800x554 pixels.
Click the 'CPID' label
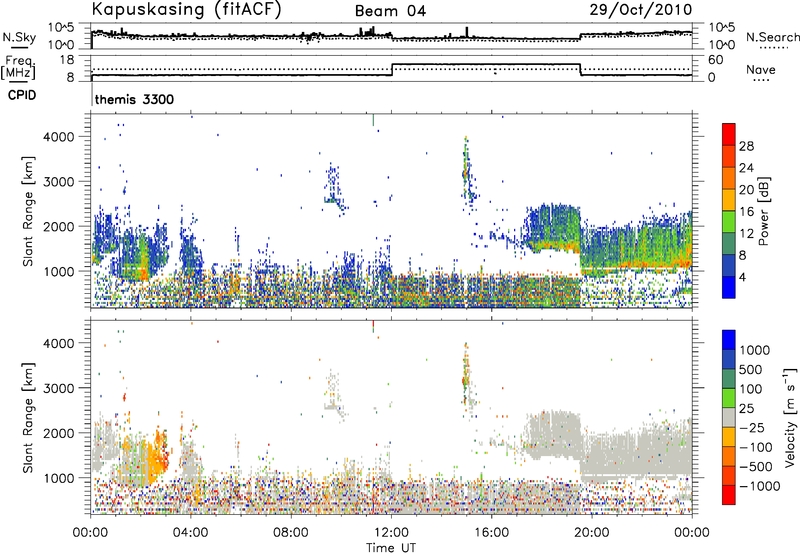(x=22, y=95)
